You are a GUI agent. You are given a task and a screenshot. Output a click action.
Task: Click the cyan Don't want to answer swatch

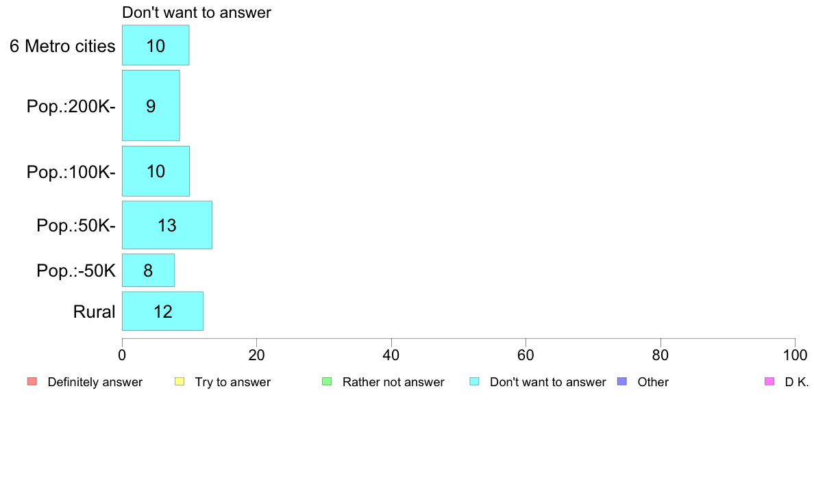coord(474,381)
